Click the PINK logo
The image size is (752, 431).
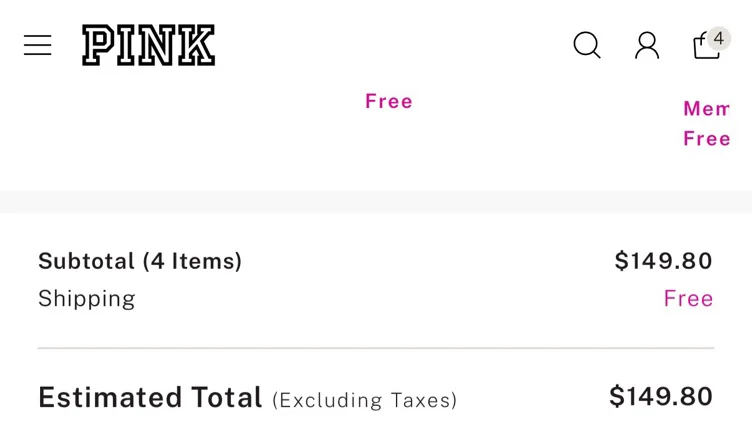tap(148, 45)
